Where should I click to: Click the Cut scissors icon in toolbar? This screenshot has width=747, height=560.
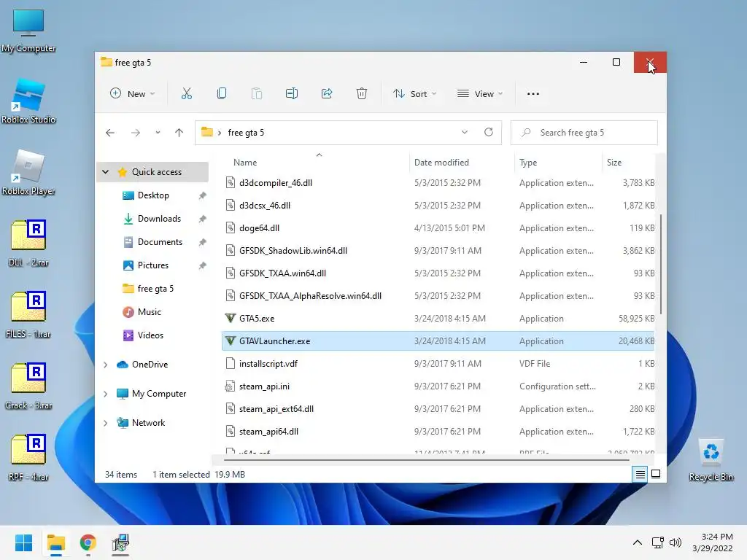(186, 94)
